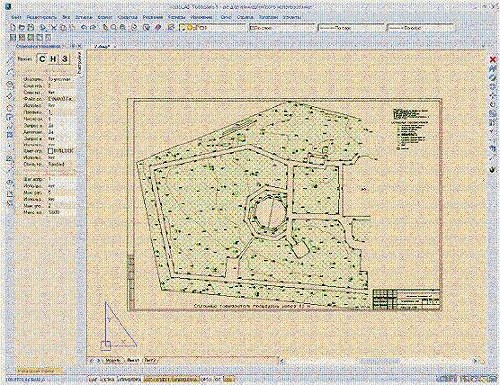Click the BYBLOCK color swatch in the properties panel
The width and height of the screenshot is (500, 385).
tap(51, 151)
